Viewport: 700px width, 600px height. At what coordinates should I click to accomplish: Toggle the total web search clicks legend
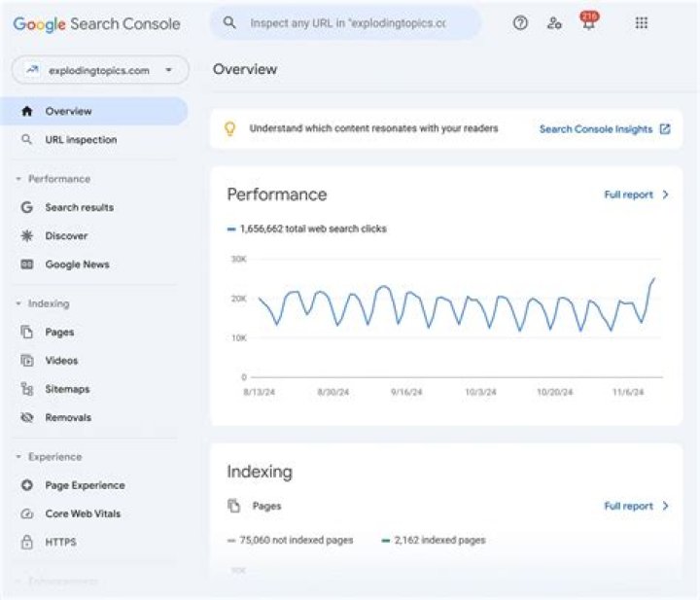click(307, 229)
